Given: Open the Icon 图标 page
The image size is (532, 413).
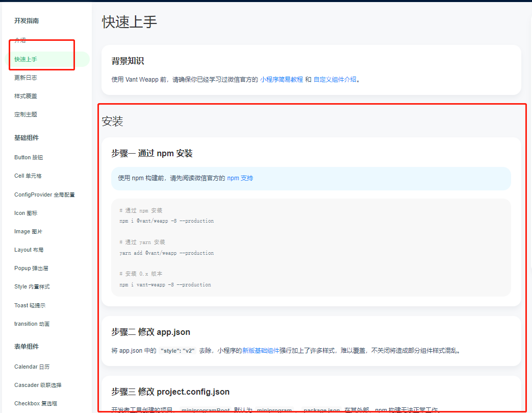Looking at the screenshot, I should [26, 213].
